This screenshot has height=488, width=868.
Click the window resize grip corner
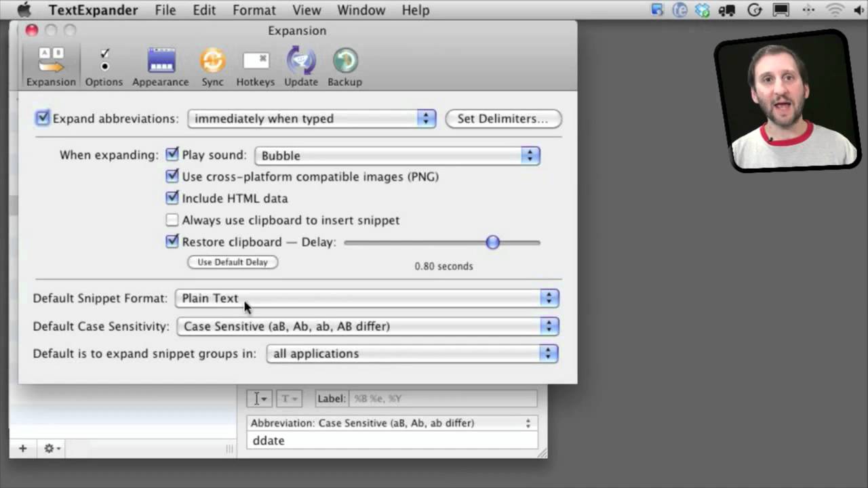pyautogui.click(x=542, y=453)
